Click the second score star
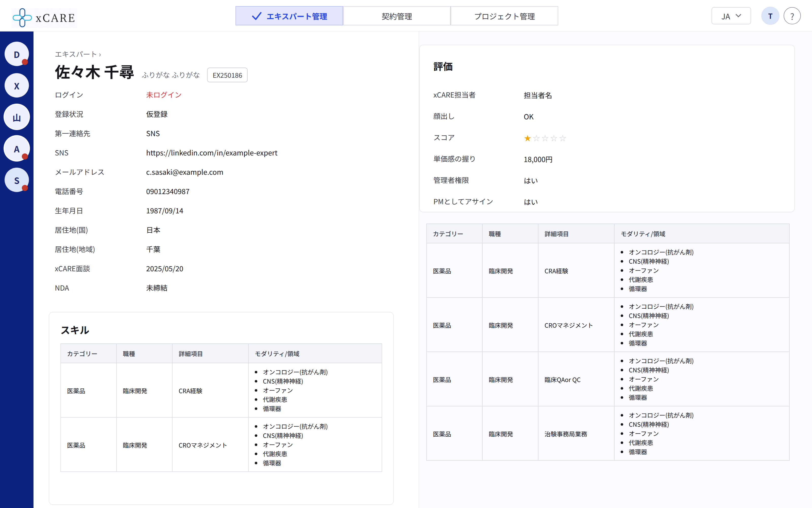 (536, 138)
